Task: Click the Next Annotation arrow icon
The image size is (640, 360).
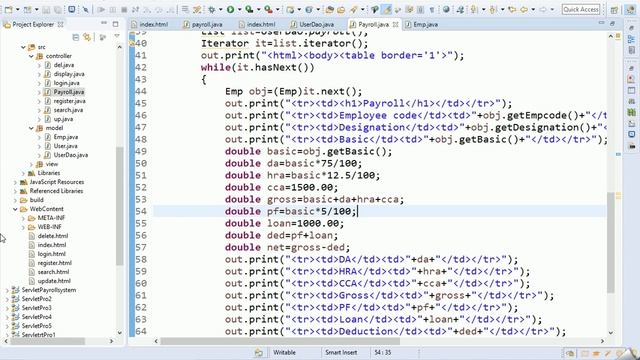Action: tap(473, 9)
